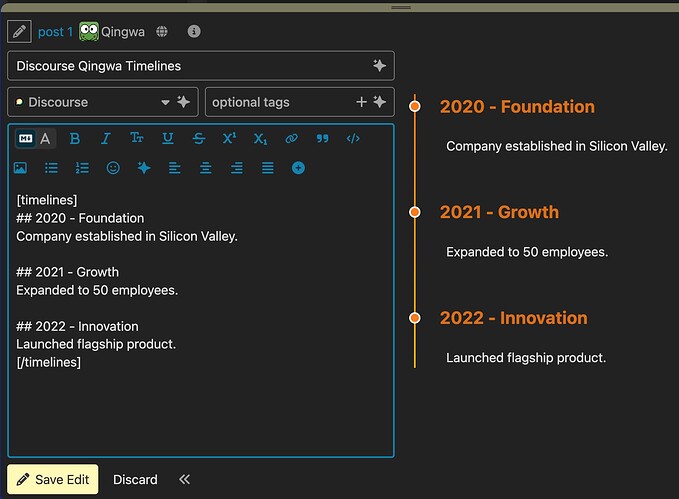Center align text

(206, 168)
